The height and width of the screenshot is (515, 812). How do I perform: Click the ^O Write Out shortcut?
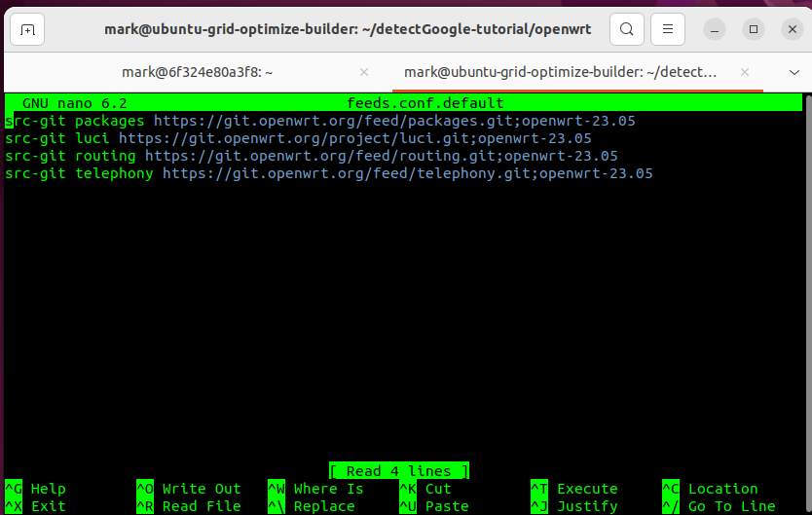pyautogui.click(x=189, y=489)
